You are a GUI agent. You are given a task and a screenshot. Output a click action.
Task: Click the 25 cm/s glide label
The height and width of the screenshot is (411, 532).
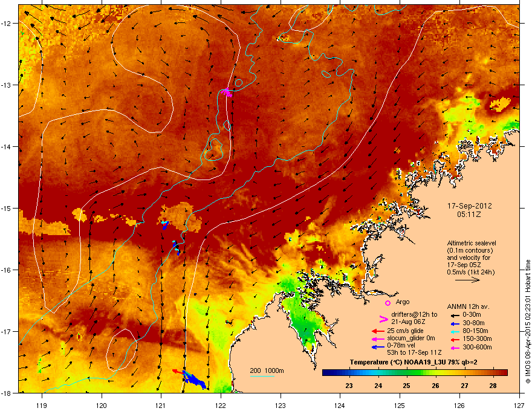[x=405, y=331]
